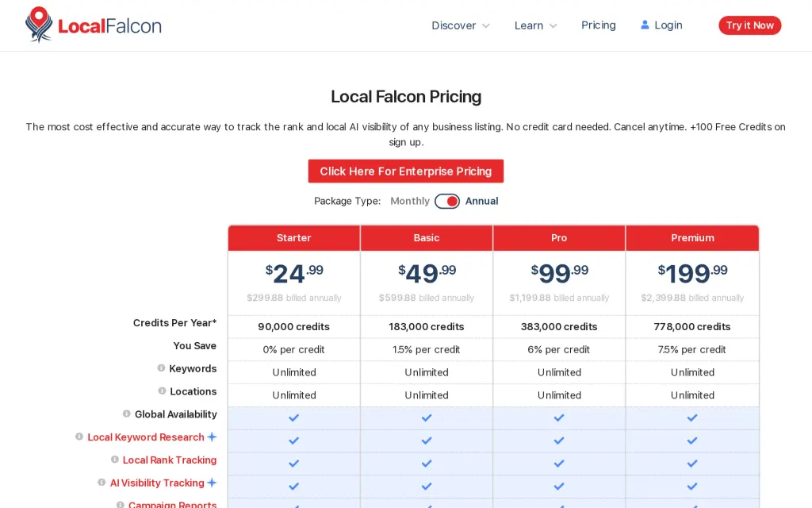Click the Try it Now button
The image size is (812, 508).
point(749,25)
